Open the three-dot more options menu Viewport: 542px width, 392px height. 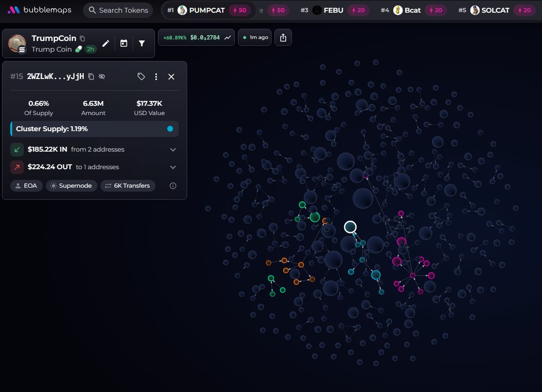(x=156, y=77)
